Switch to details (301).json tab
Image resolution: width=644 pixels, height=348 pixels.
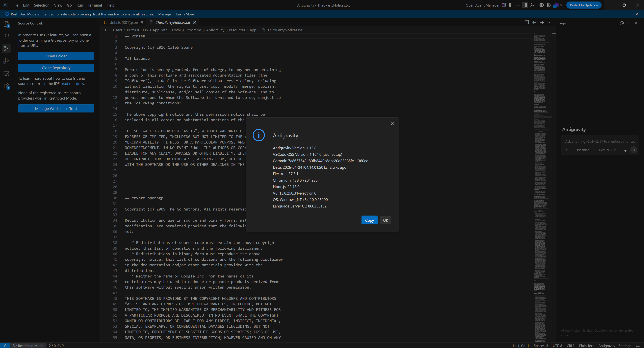tap(123, 22)
